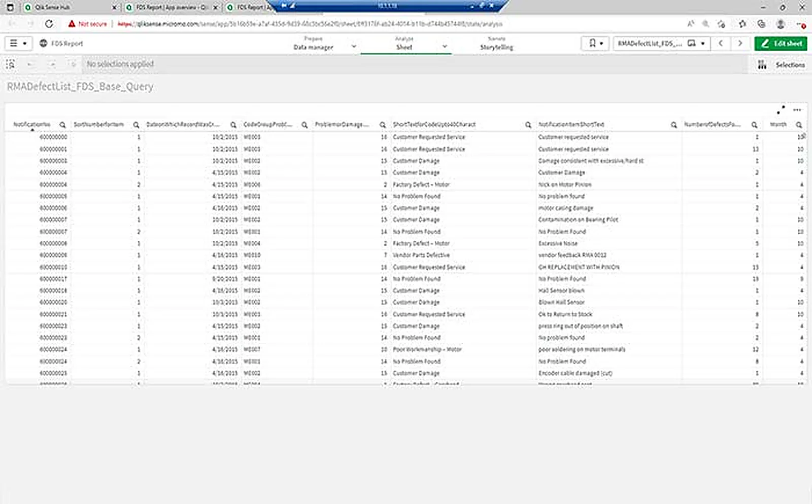
Task: Search the DateonWhichRecordWasCr column
Action: pyautogui.click(x=233, y=125)
